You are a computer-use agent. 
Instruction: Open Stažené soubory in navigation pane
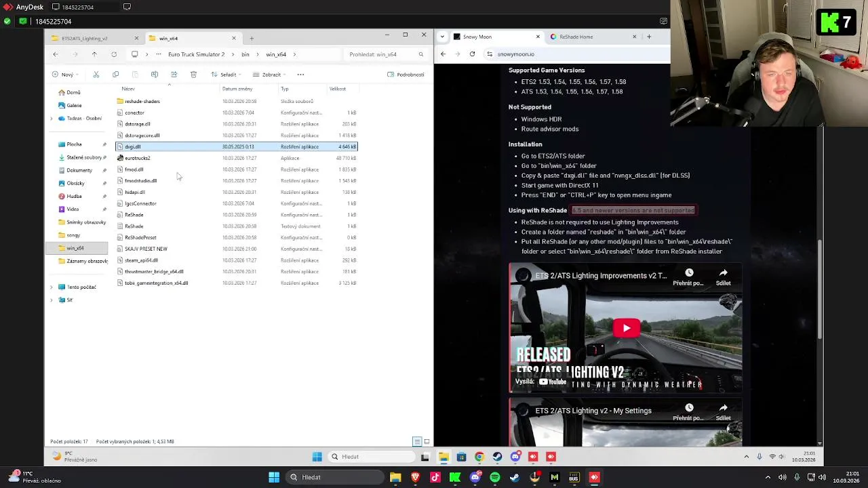[84, 157]
